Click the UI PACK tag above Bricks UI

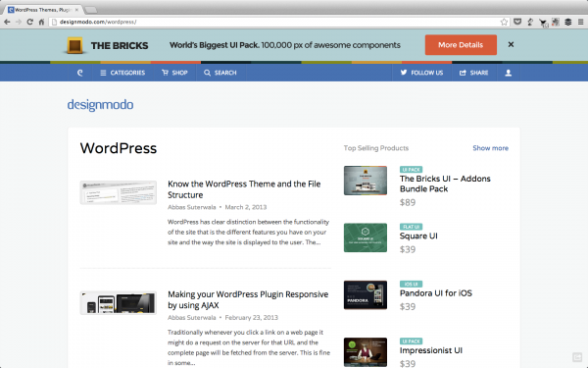(411, 170)
